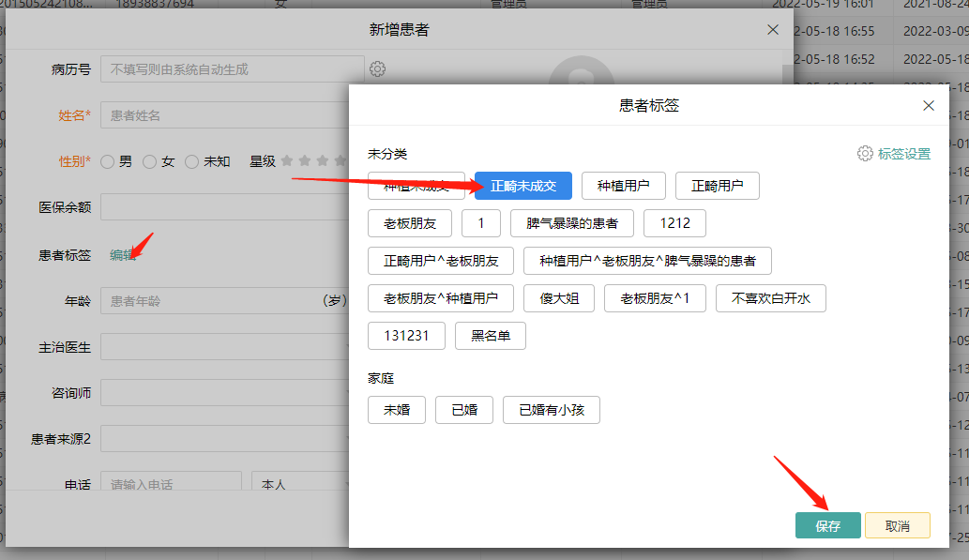Click 编辑 link for 患者标签
The width and height of the screenshot is (969, 560).
coord(122,254)
